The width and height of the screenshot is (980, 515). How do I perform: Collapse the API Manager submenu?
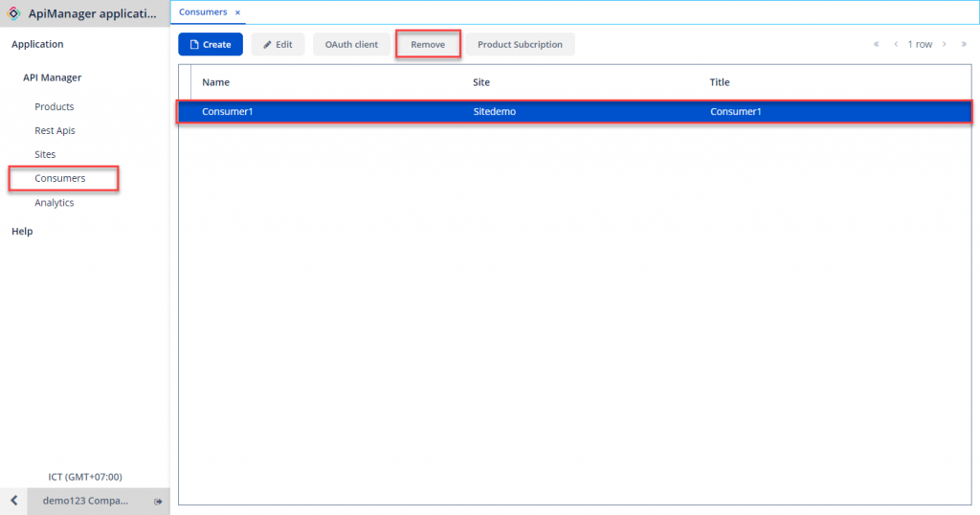click(53, 78)
